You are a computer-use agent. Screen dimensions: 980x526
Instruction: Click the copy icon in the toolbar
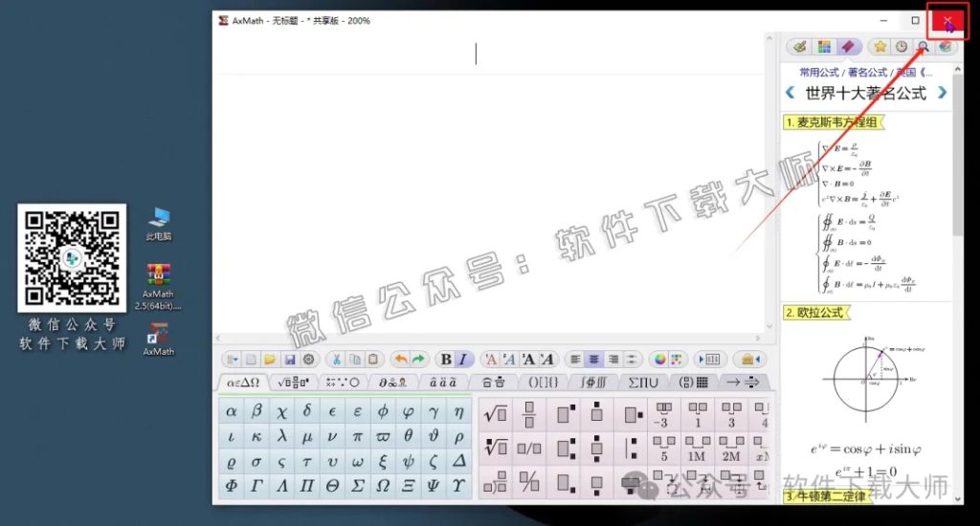355,360
